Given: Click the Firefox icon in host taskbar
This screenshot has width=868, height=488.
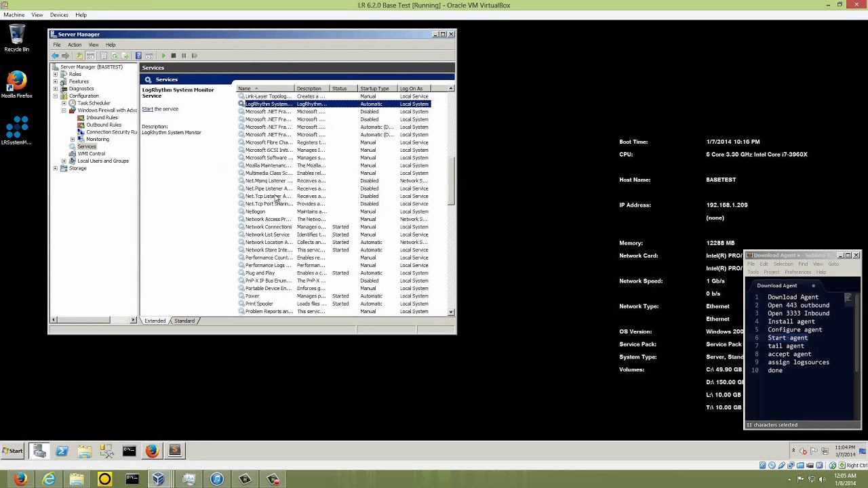Looking at the screenshot, I should (20, 479).
